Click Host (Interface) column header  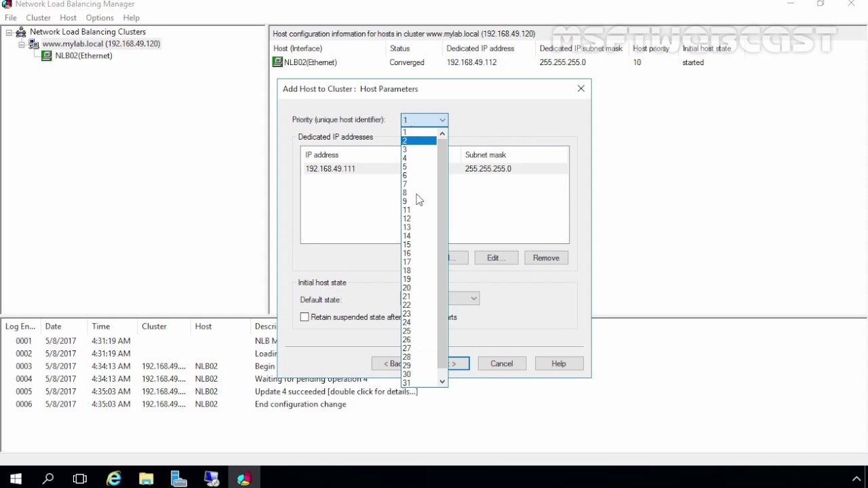pyautogui.click(x=328, y=49)
